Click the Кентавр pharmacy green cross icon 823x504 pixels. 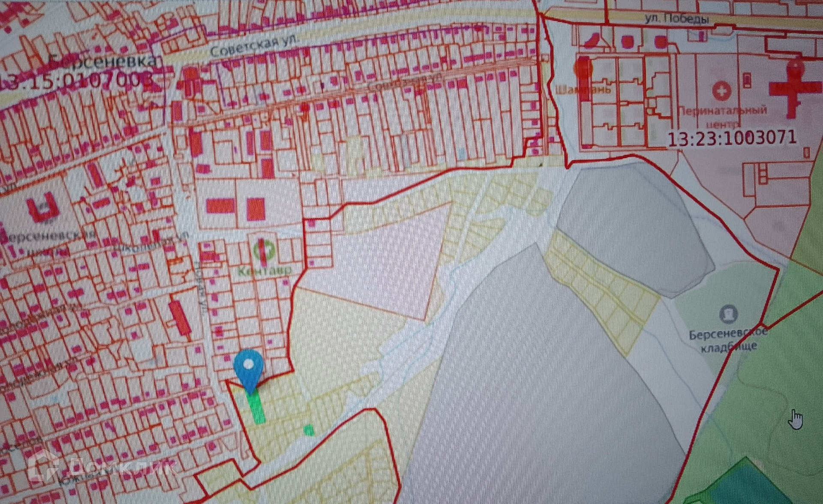pyautogui.click(x=264, y=250)
